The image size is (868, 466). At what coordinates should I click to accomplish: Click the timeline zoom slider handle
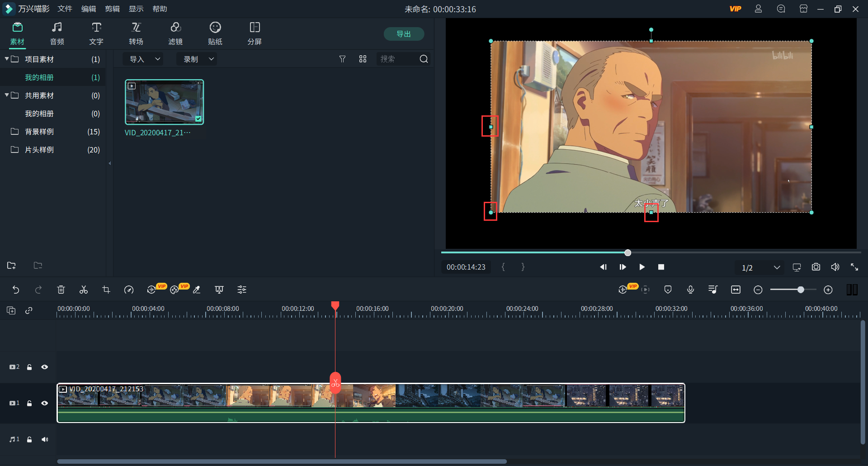click(x=801, y=290)
